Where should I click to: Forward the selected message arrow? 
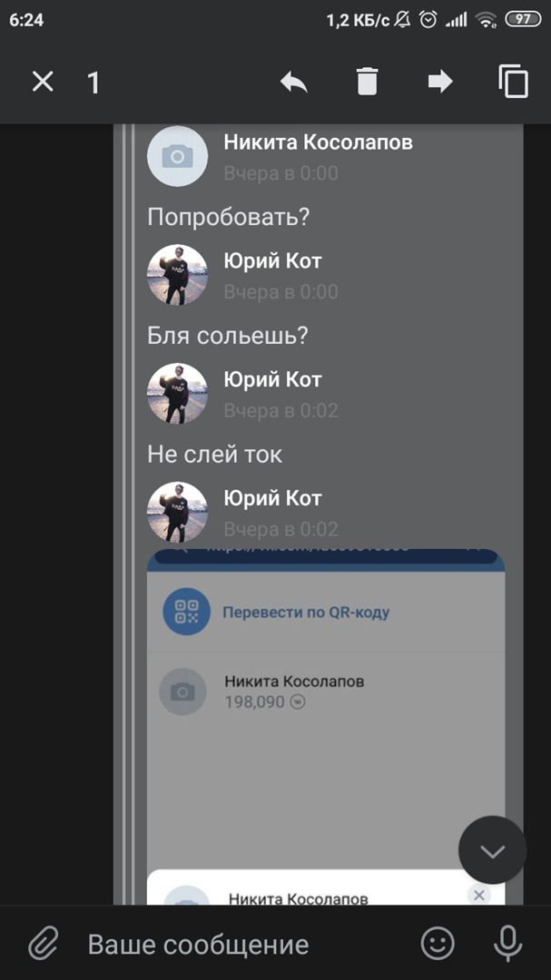tap(440, 82)
